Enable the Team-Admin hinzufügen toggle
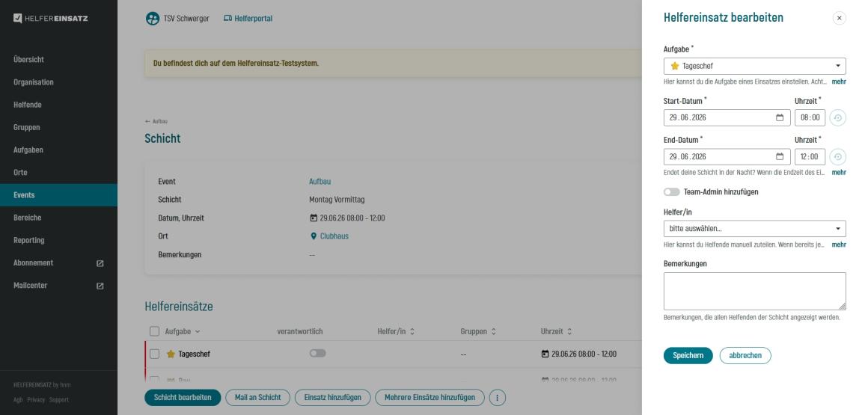Viewport: 868px width, 415px height. pyautogui.click(x=671, y=192)
